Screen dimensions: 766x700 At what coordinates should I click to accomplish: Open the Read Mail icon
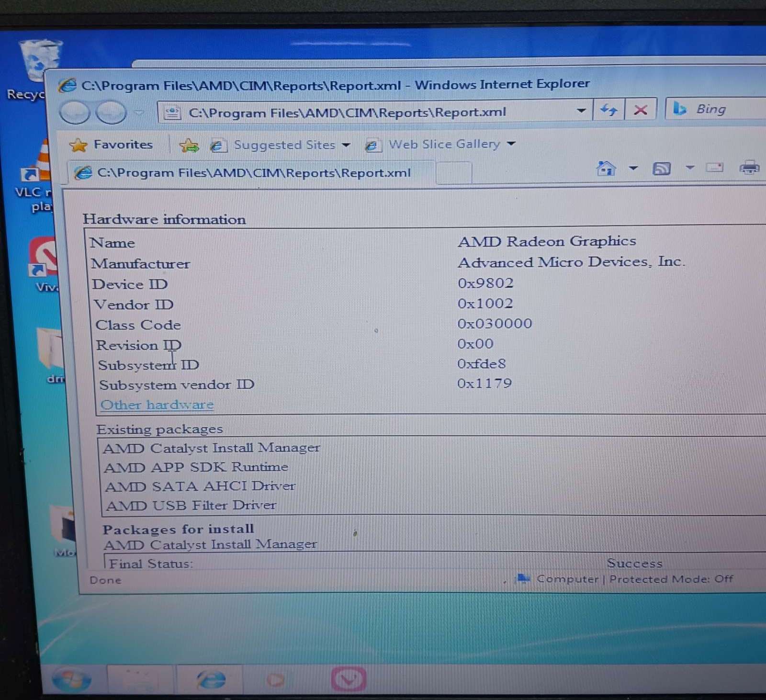click(714, 168)
